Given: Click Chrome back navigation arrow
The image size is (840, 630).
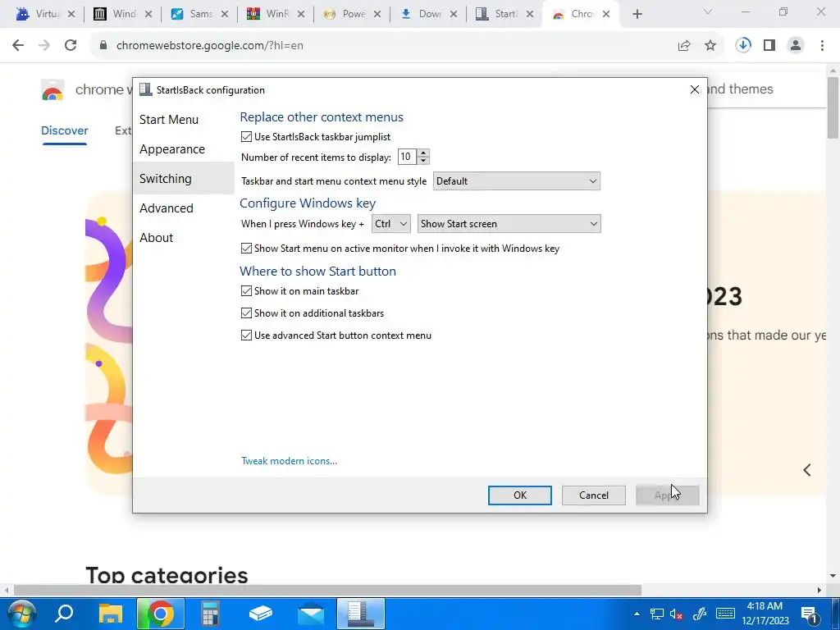Looking at the screenshot, I should tap(18, 46).
